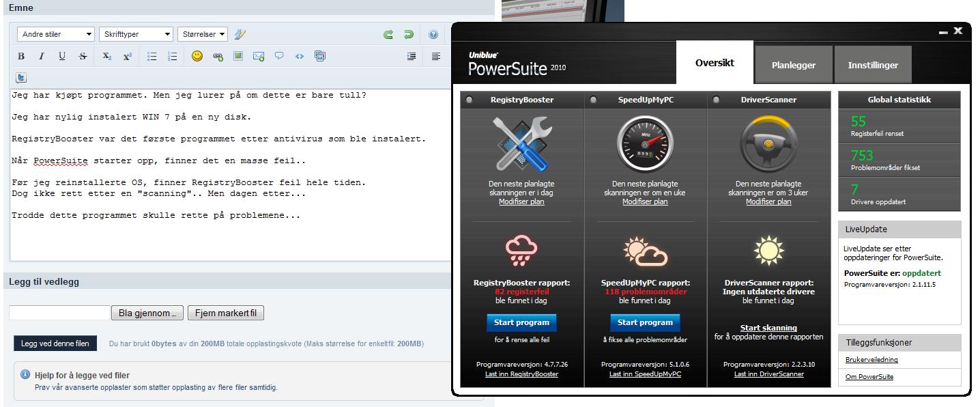The height and width of the screenshot is (407, 980).
Task: Insert a quote speech bubble
Action: point(279,56)
